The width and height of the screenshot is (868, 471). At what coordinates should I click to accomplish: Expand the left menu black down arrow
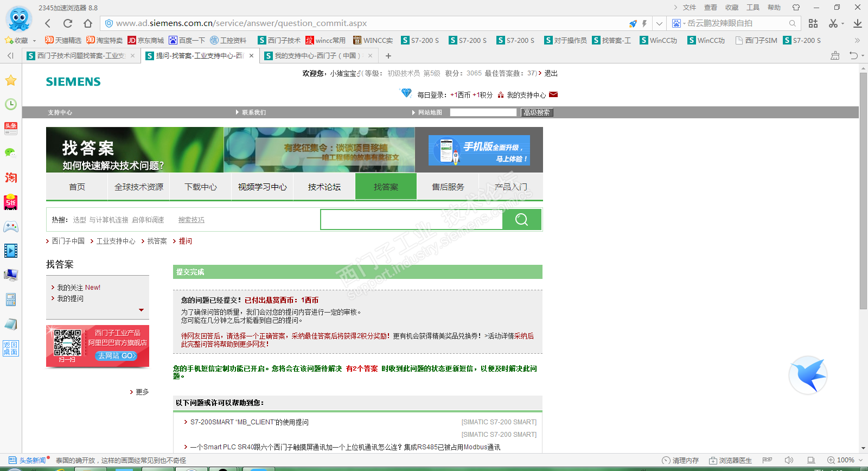pos(141,310)
